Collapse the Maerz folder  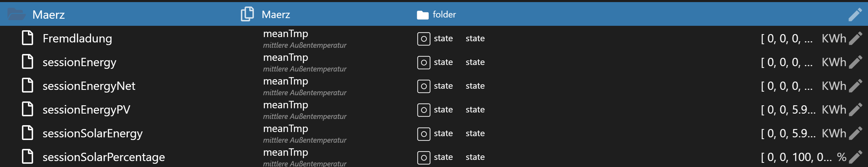[16, 14]
